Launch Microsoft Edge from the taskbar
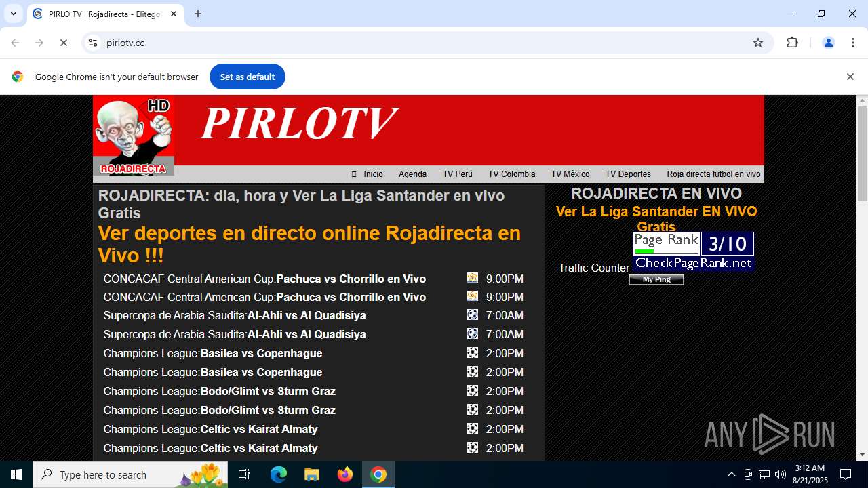Viewport: 868px width, 488px height. point(279,474)
